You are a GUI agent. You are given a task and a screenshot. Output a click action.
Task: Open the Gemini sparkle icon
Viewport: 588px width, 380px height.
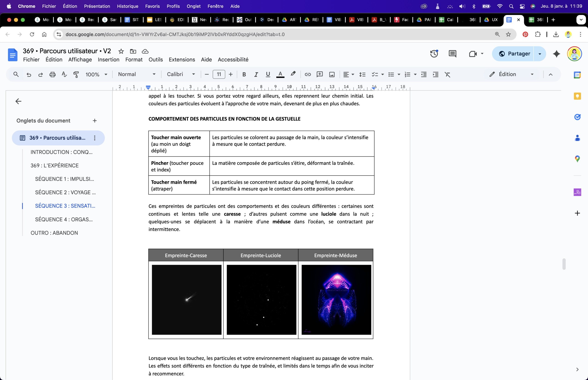coord(556,53)
